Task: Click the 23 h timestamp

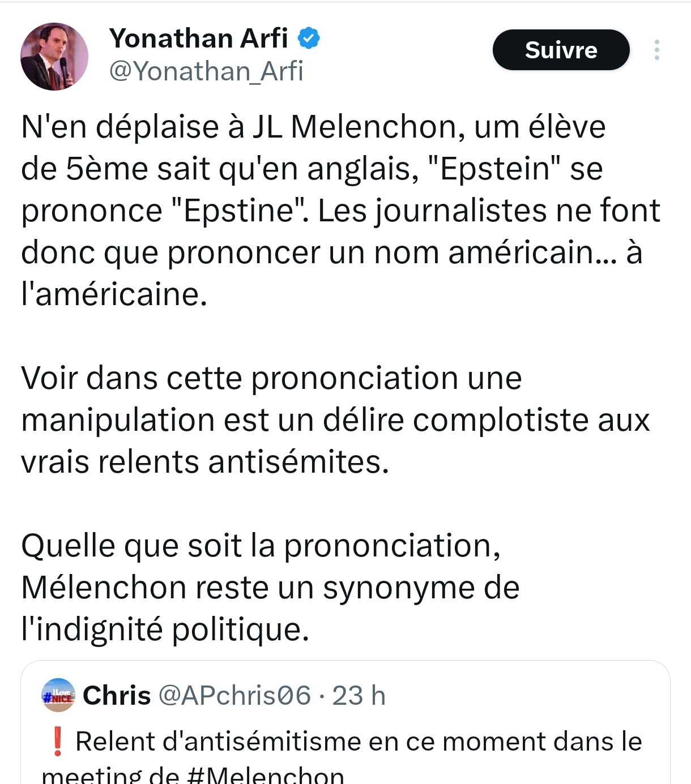Action: [359, 696]
